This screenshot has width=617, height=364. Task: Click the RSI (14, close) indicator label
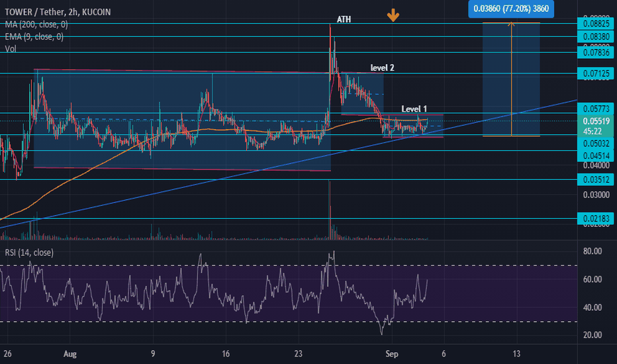tap(29, 253)
